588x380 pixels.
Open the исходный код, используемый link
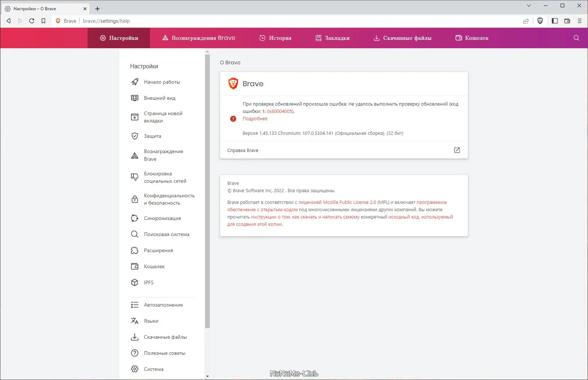(x=420, y=217)
